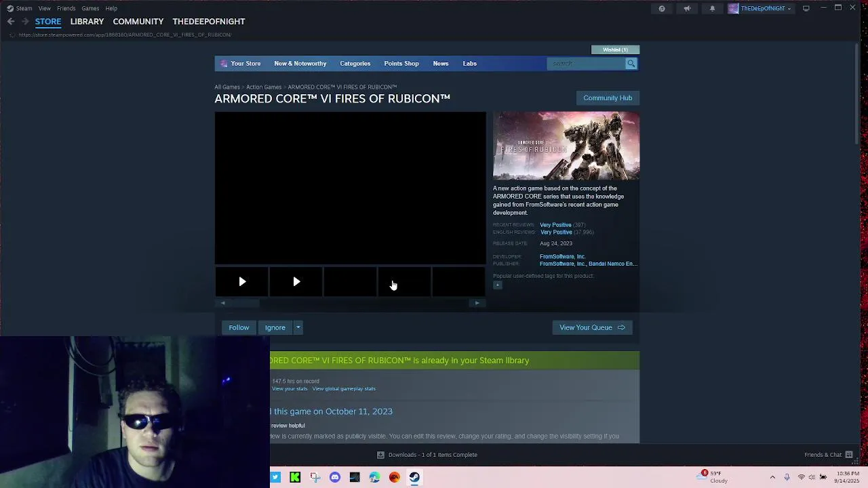Select the fifth media thumbnail
This screenshot has width=868, height=488.
click(458, 282)
